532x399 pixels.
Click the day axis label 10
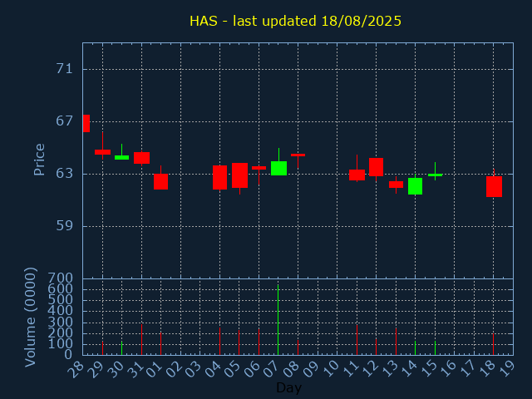329,369
